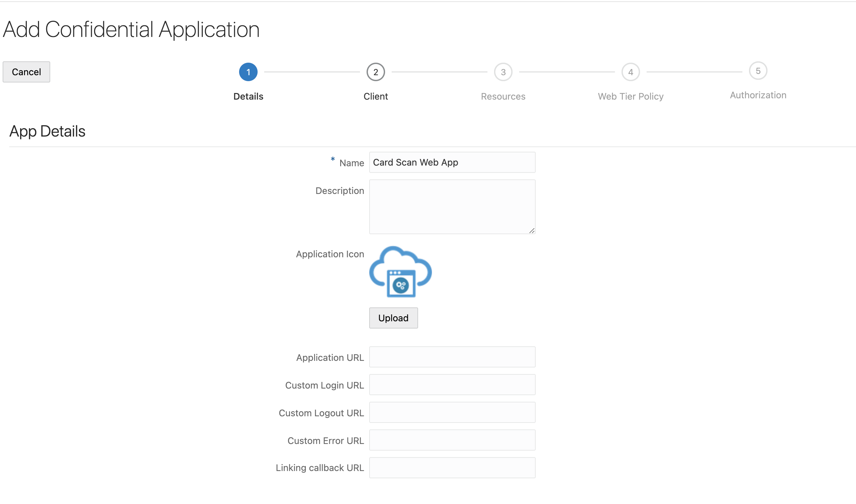Screen dimensions: 856x504
Task: Open step 4 Web Tier Policy circle
Action: click(x=630, y=72)
